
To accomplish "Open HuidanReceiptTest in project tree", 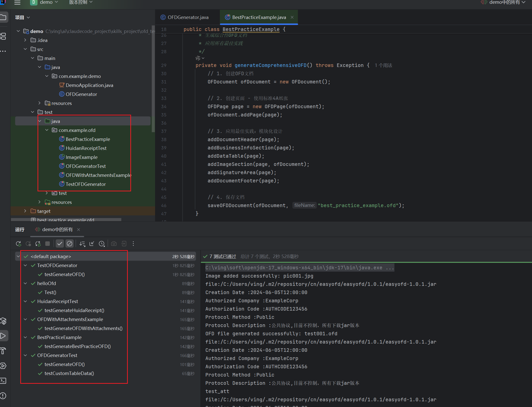I will (x=86, y=148).
